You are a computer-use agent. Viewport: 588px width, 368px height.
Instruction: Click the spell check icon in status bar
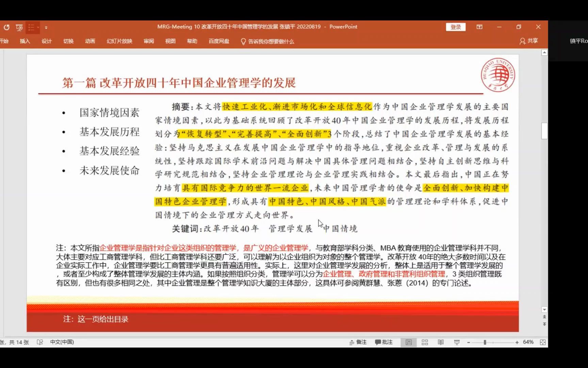pos(40,342)
